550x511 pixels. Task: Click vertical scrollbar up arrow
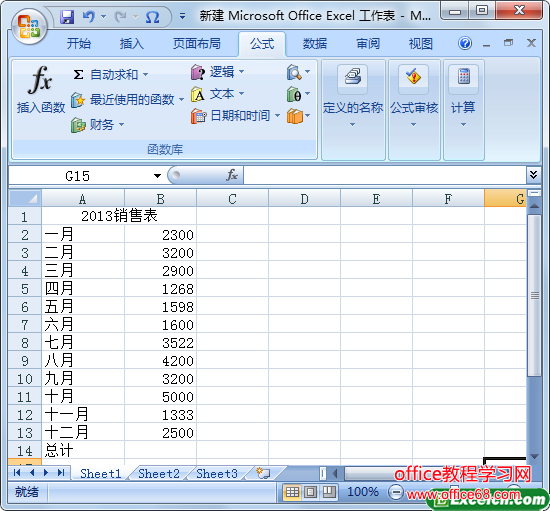534,206
